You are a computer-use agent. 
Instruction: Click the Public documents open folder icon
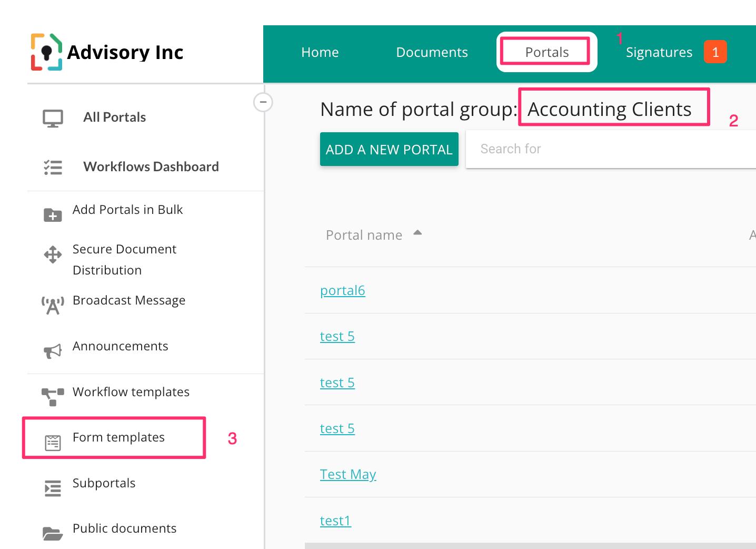click(x=53, y=534)
